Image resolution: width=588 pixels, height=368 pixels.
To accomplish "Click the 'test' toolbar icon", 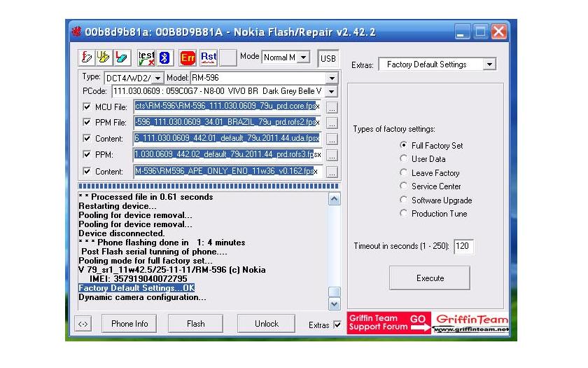I will 146,57.
